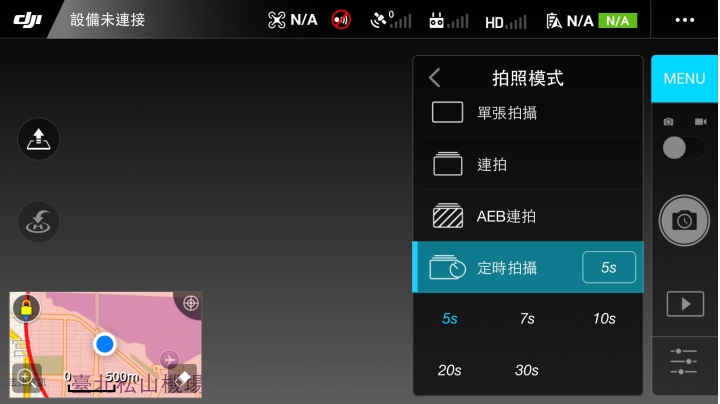Recenter the map with the crosshair icon
720x404 pixels.
191,303
